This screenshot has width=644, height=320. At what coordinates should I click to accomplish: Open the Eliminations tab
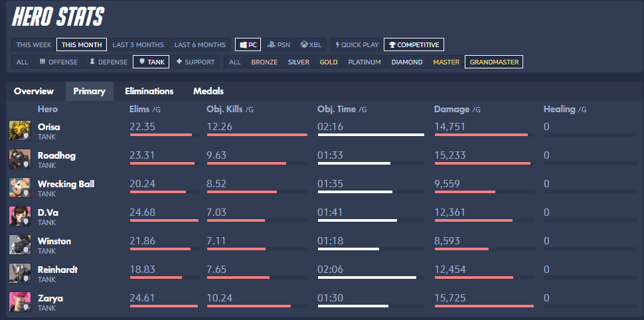point(149,91)
